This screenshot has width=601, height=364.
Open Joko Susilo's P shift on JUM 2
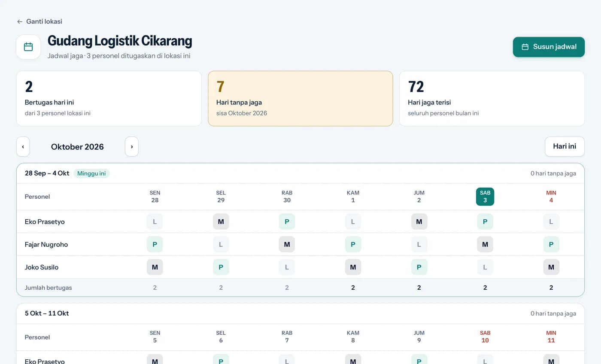coord(419,267)
